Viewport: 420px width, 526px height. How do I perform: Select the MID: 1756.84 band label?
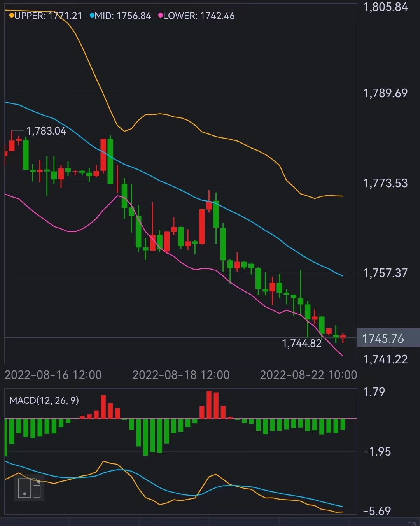click(x=123, y=16)
